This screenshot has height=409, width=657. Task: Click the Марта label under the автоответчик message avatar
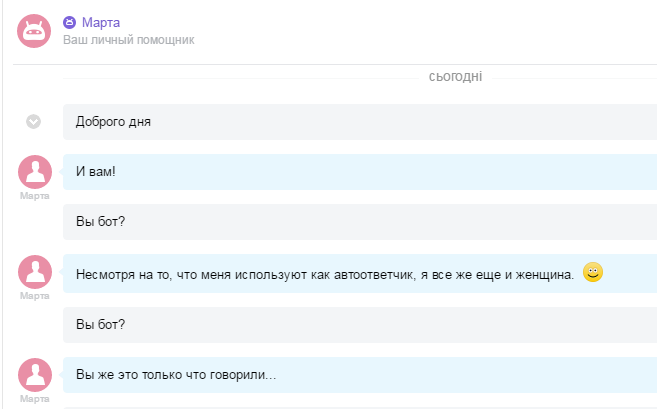[x=35, y=296]
